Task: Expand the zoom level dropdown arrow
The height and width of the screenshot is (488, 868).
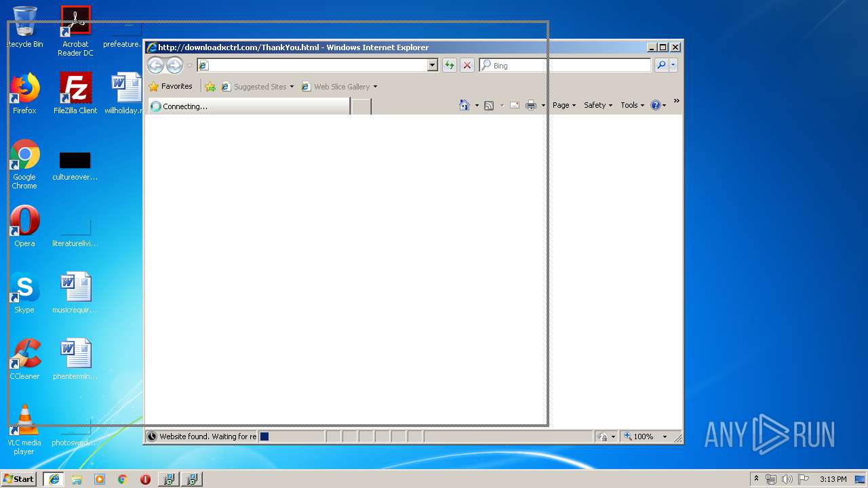Action: 665,436
